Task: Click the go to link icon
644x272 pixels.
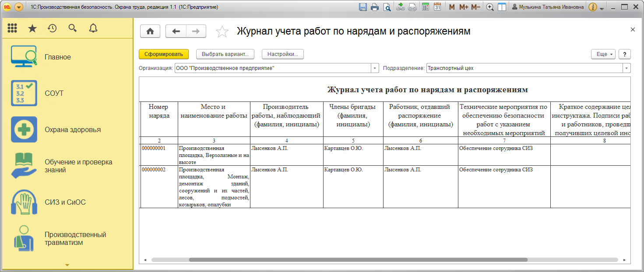Action: coord(412,7)
